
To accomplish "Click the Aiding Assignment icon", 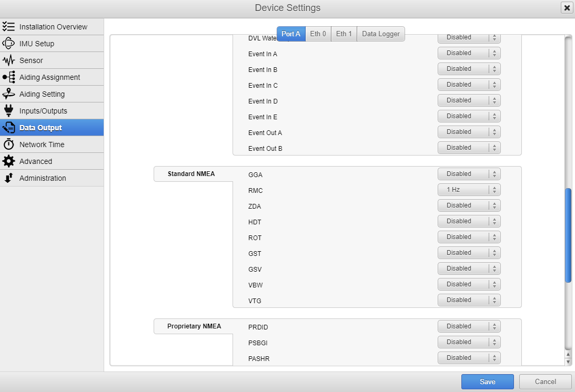I will coord(8,77).
